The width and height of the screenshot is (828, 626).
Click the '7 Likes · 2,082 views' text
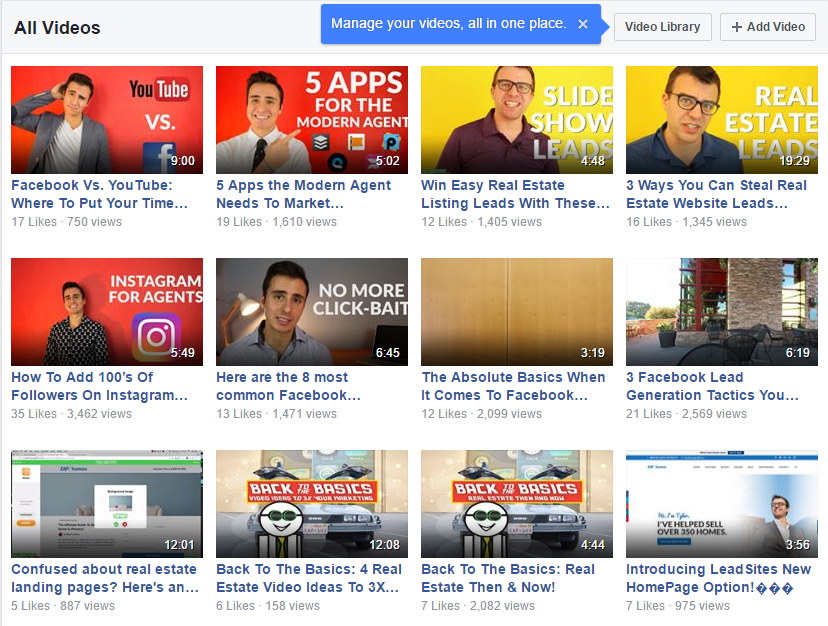478,606
